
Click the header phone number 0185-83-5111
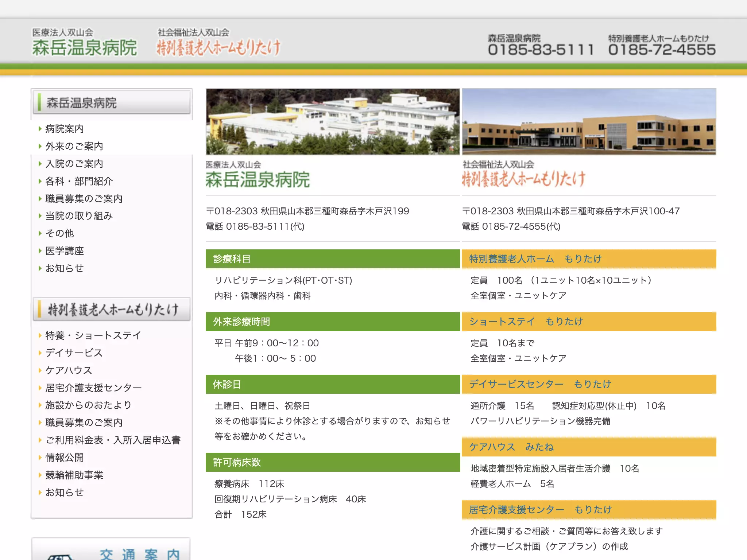tap(541, 50)
